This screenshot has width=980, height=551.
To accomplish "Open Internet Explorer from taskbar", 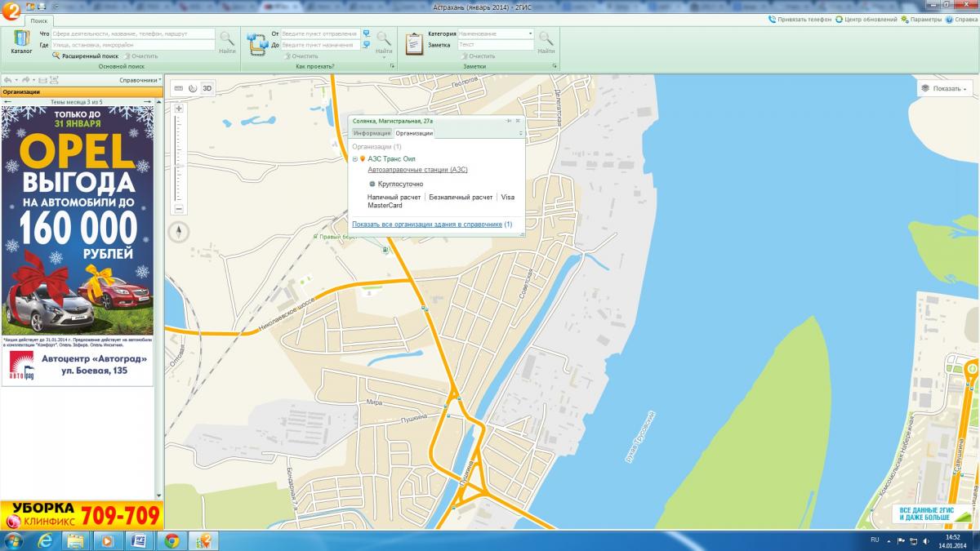I will pyautogui.click(x=46, y=540).
